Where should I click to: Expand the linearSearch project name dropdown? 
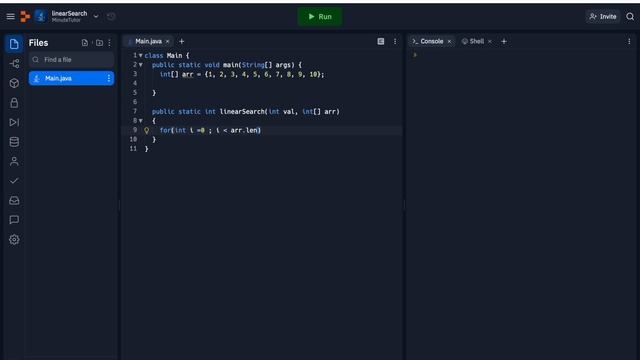(x=96, y=17)
